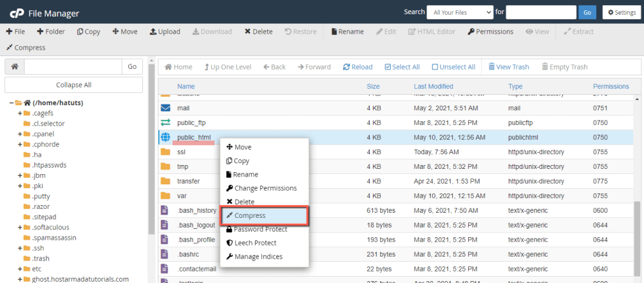Screen dimensions: 644x283
Task: Click Up One Level
Action: [228, 67]
